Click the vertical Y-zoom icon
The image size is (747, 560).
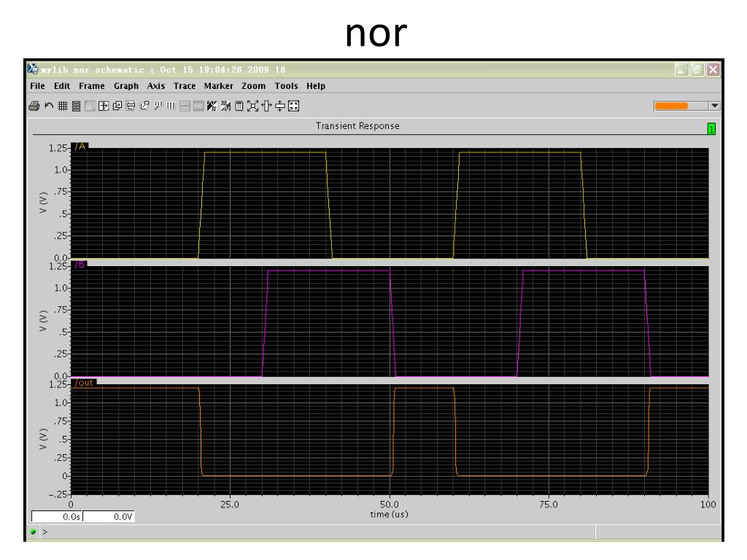pos(280,106)
